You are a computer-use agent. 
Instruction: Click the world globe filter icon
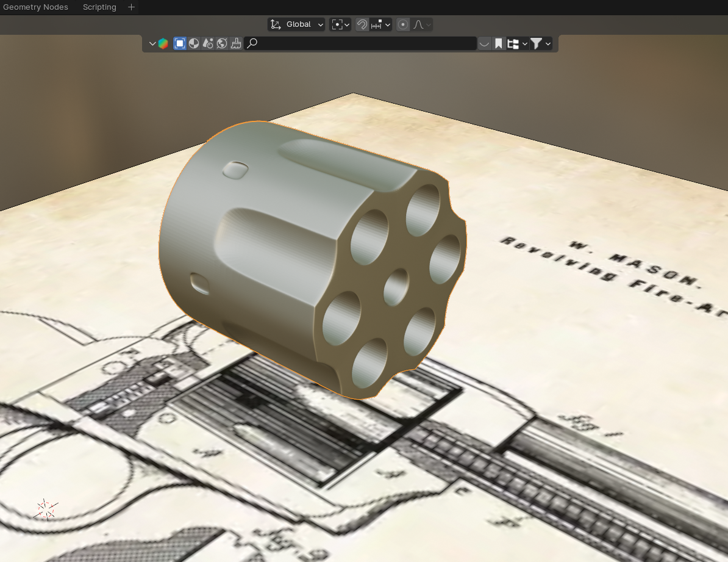click(222, 43)
